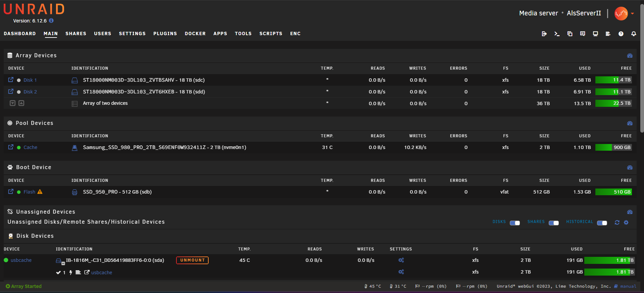Click Unassigned Devices dashboard gauge icon
644x293 pixels.
pos(630,212)
